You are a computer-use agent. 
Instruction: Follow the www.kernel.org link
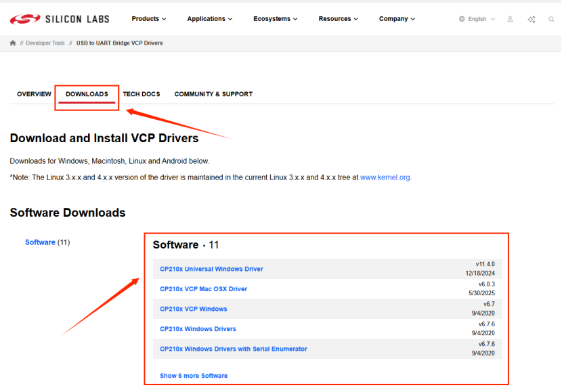coord(385,177)
